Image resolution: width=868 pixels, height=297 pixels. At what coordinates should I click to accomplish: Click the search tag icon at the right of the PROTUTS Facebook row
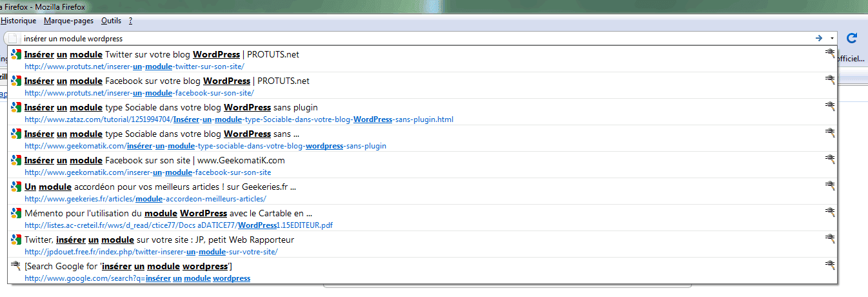[x=830, y=80]
